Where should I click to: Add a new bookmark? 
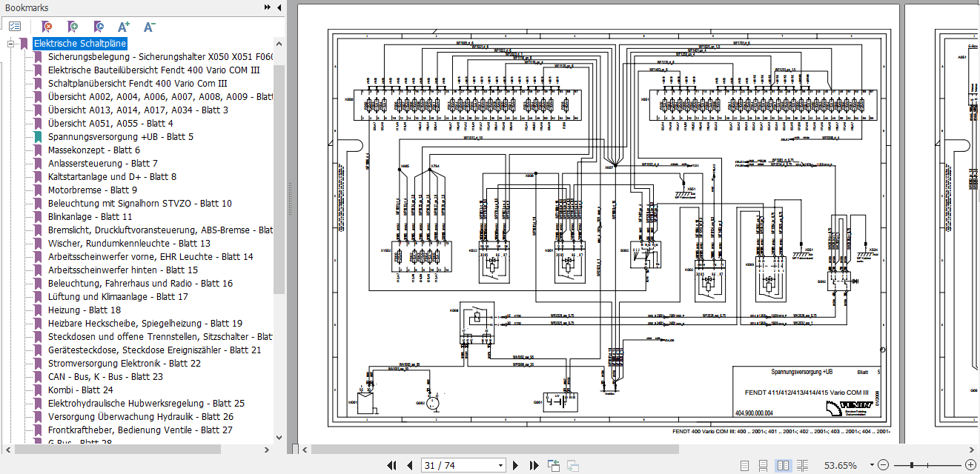click(x=73, y=27)
